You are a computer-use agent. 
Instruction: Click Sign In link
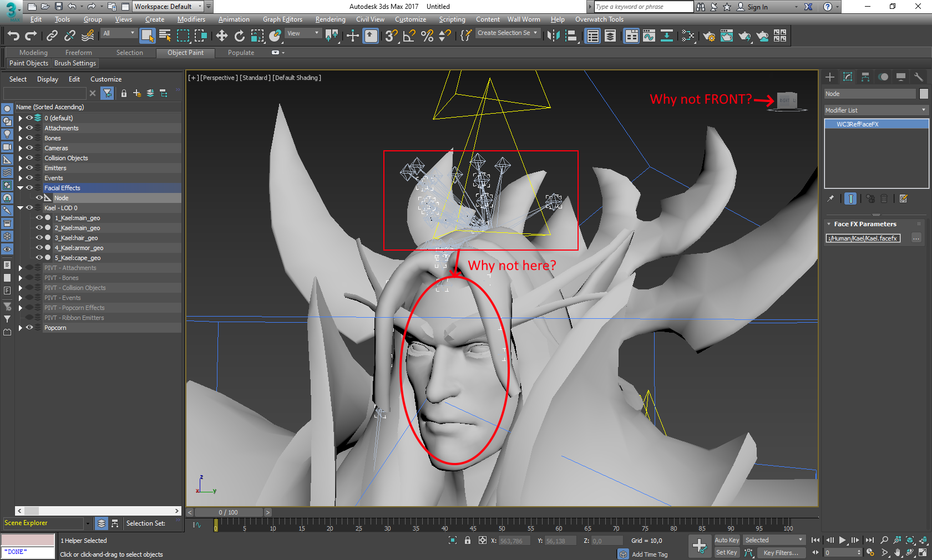click(757, 7)
